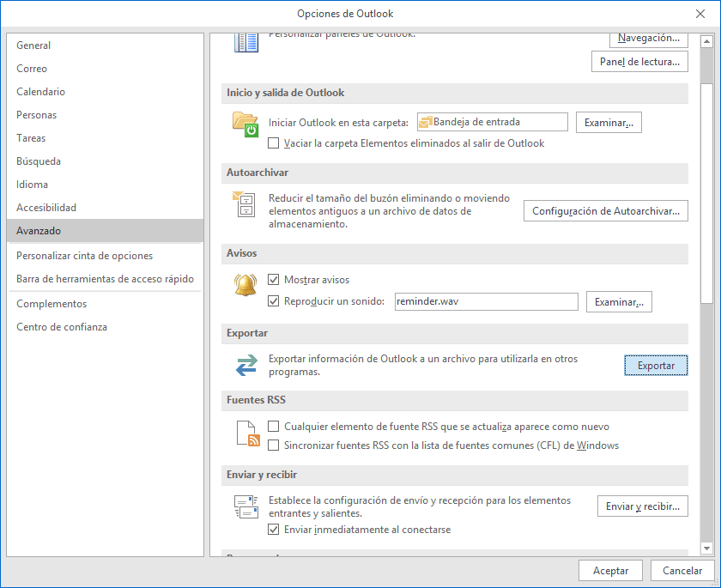
Task: Click the scrollbar down arrow
Action: (x=706, y=548)
